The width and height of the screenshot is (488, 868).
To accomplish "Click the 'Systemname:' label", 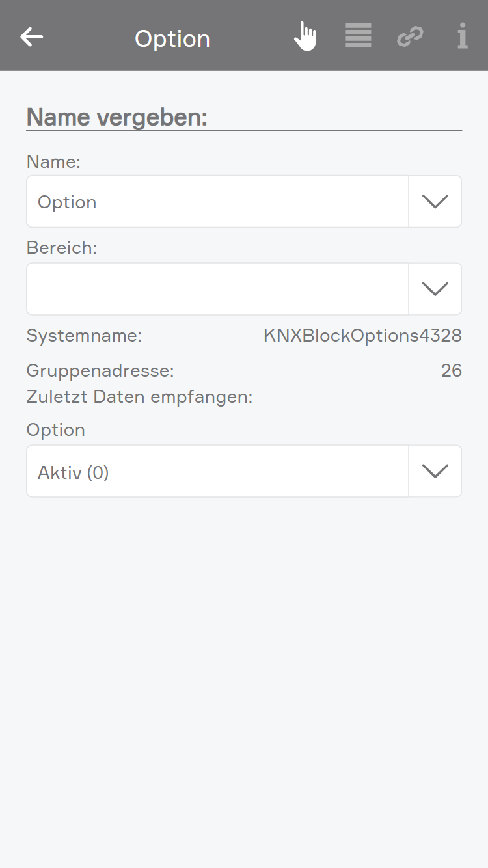I will pos(84,336).
